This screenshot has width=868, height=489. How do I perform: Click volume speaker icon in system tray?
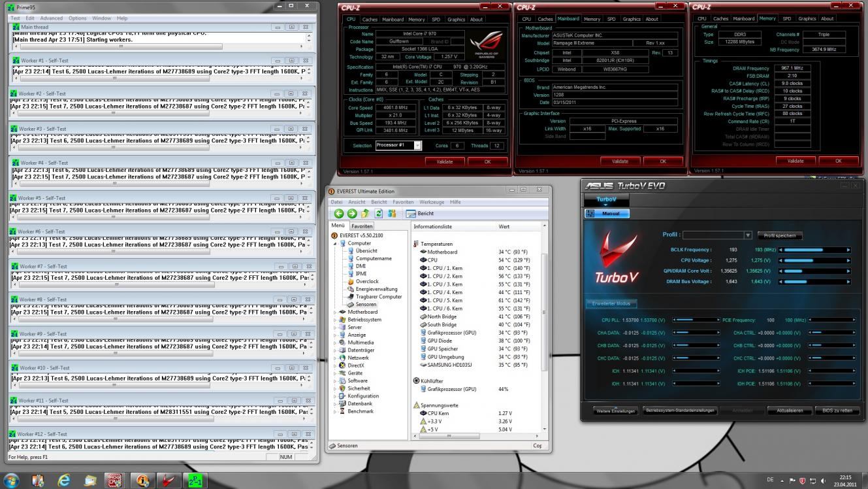click(x=822, y=481)
